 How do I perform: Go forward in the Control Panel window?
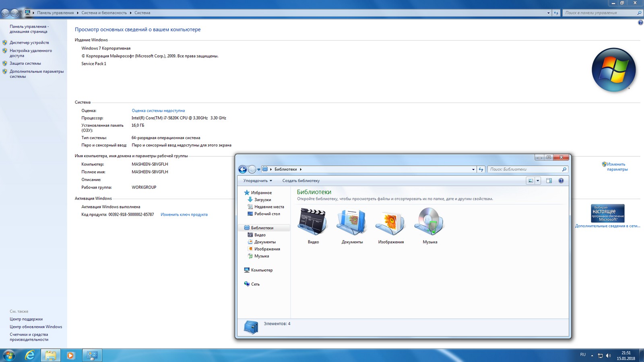tap(15, 13)
